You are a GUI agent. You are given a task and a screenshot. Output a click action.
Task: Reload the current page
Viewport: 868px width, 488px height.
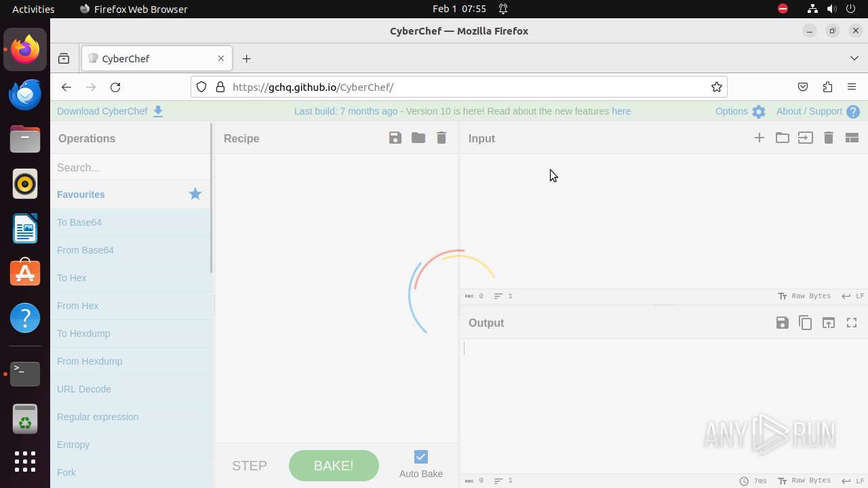115,87
